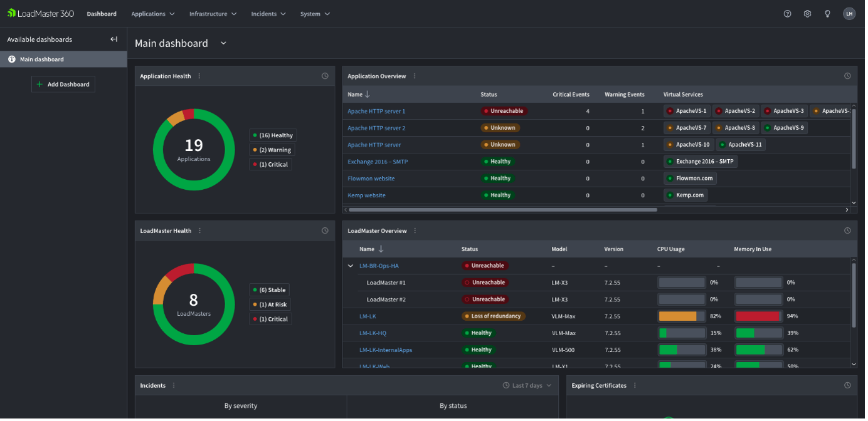868x421 pixels.
Task: Open LoadMaster Health kebab menu
Action: tap(201, 232)
